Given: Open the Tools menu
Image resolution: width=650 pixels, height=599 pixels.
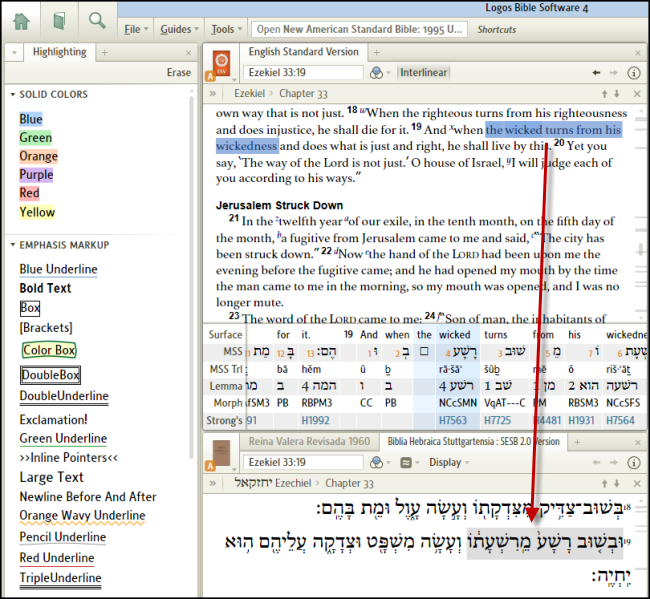Looking at the screenshot, I should (226, 29).
